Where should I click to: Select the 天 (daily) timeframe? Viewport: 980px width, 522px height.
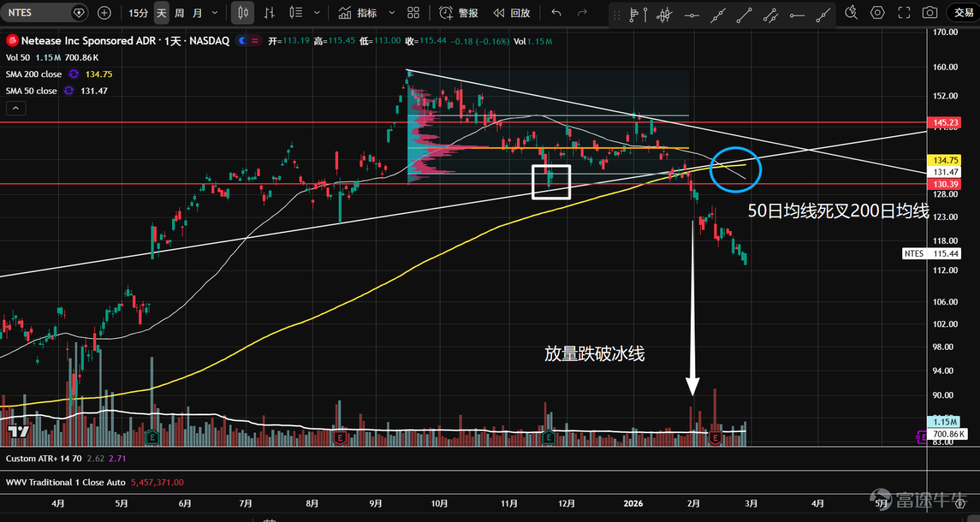tap(162, 12)
